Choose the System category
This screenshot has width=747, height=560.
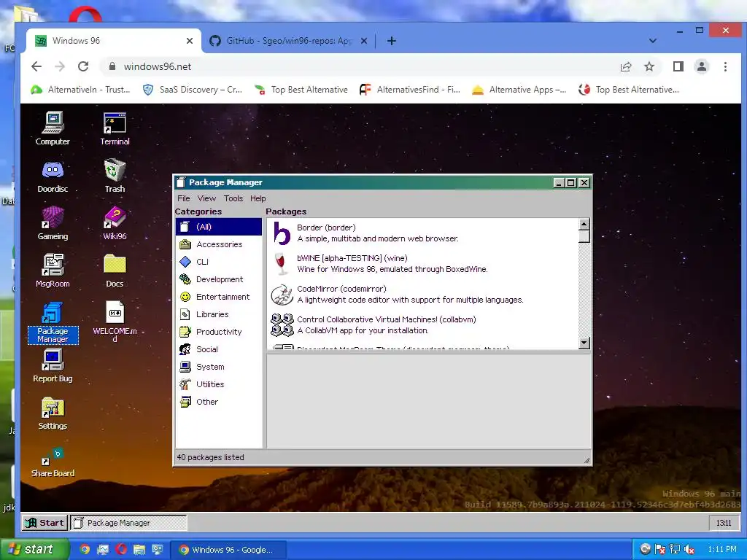coord(219,367)
